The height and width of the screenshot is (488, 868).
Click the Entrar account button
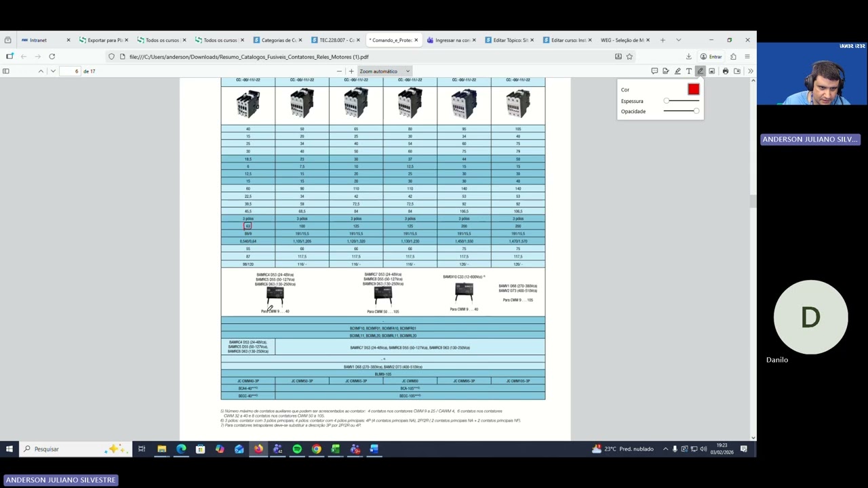coord(711,57)
